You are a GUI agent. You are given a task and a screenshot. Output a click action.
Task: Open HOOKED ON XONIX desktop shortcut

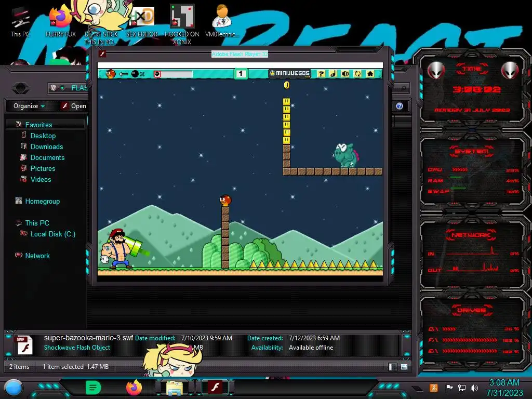(x=182, y=24)
